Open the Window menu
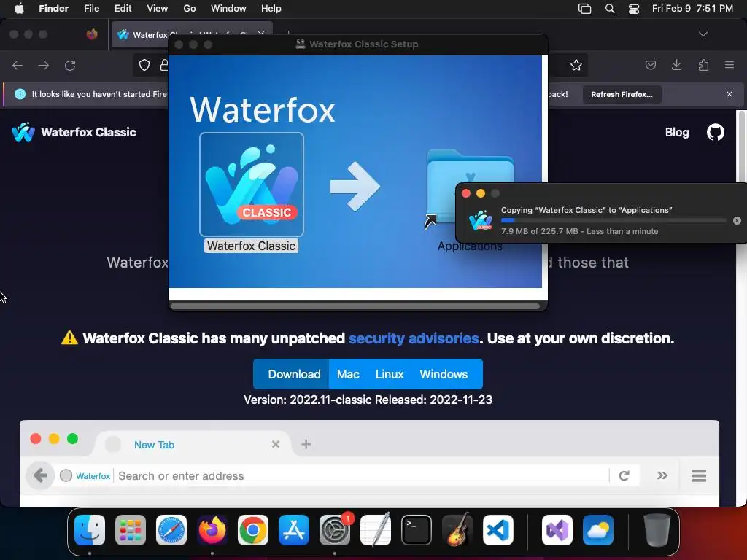747x560 pixels. click(x=228, y=9)
